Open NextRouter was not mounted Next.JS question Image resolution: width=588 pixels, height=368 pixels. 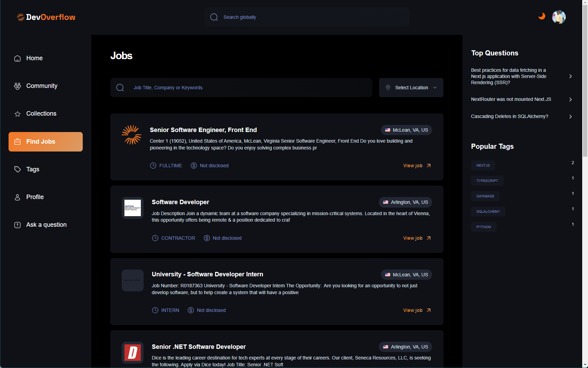click(511, 99)
